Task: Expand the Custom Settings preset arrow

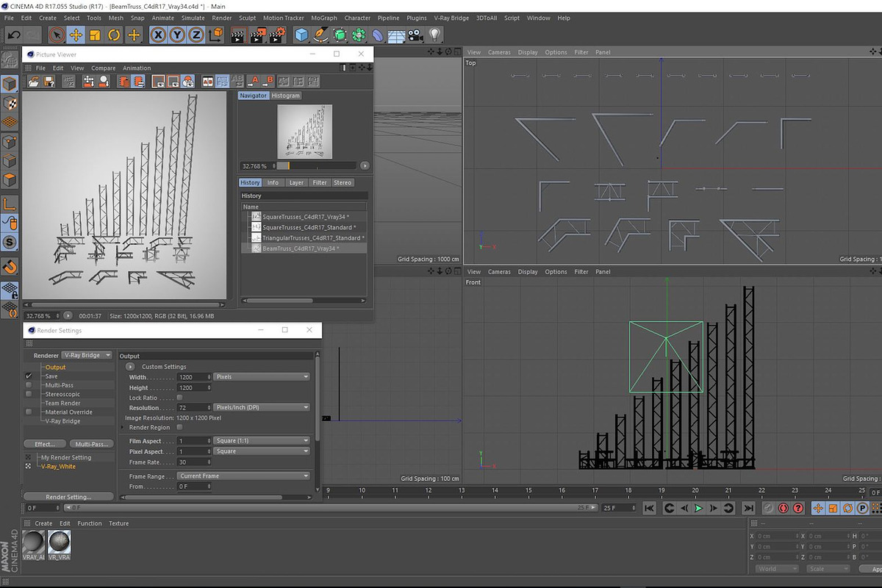Action: coord(130,366)
